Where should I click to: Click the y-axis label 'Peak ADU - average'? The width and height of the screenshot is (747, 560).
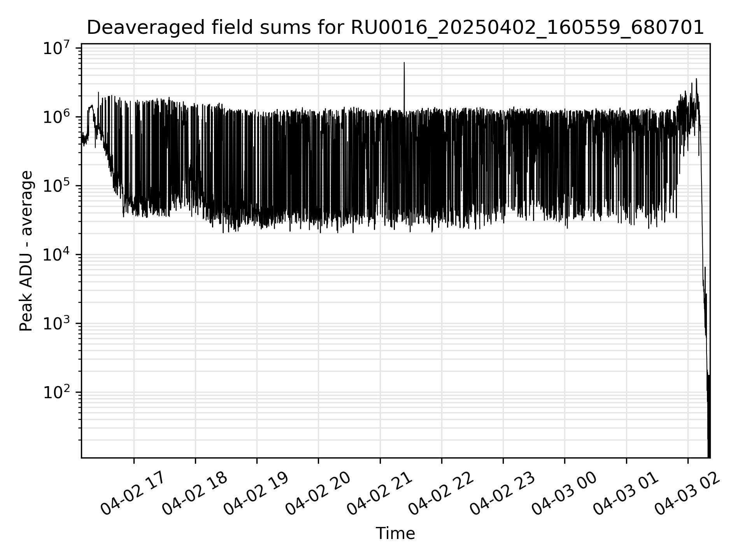point(26,251)
